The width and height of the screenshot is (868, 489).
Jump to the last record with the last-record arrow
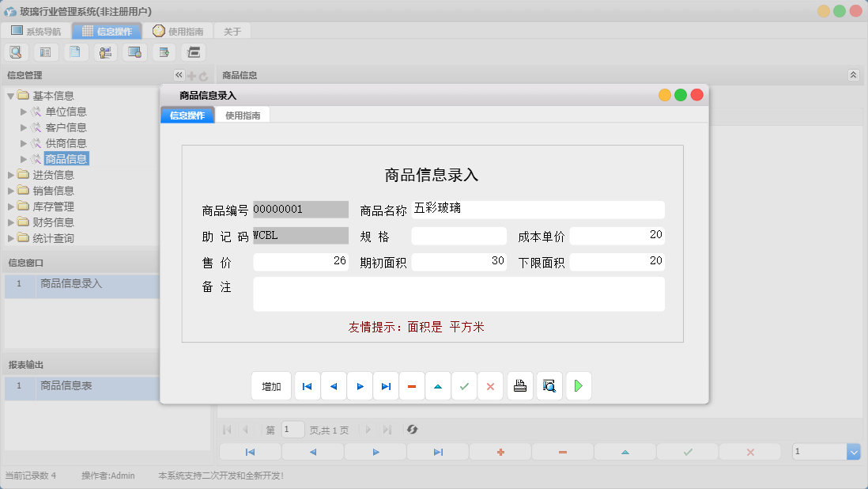click(x=386, y=385)
